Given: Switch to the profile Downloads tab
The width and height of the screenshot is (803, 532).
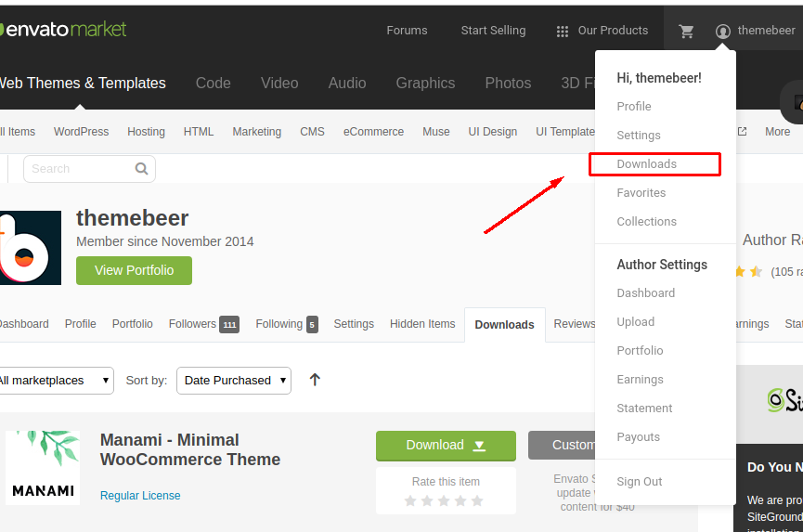Looking at the screenshot, I should click(504, 325).
